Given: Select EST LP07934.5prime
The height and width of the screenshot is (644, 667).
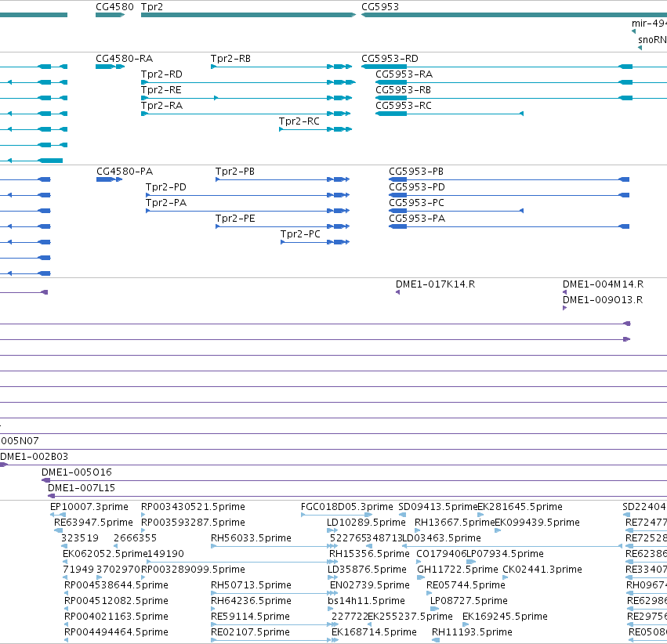Looking at the screenshot, I should point(505,555).
